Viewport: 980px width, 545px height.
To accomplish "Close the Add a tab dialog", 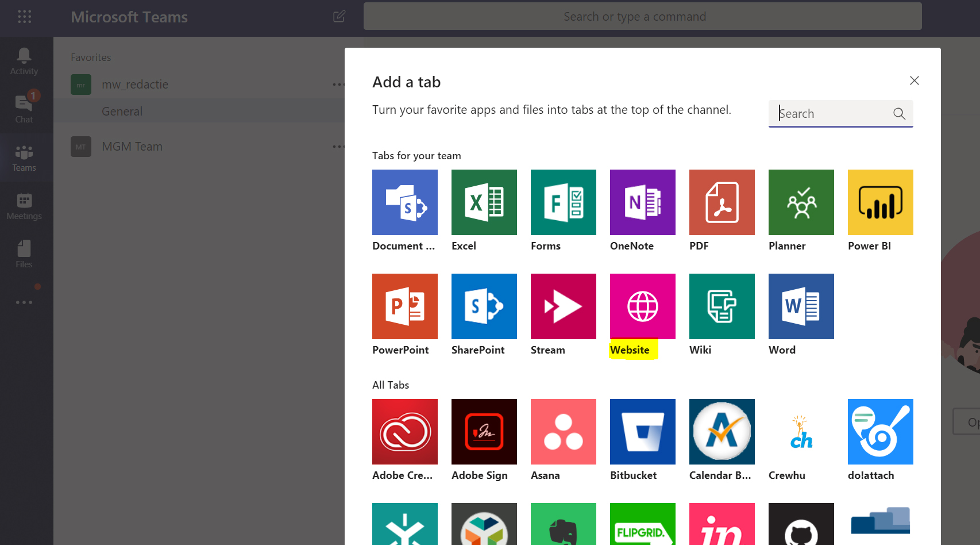I will (x=915, y=80).
